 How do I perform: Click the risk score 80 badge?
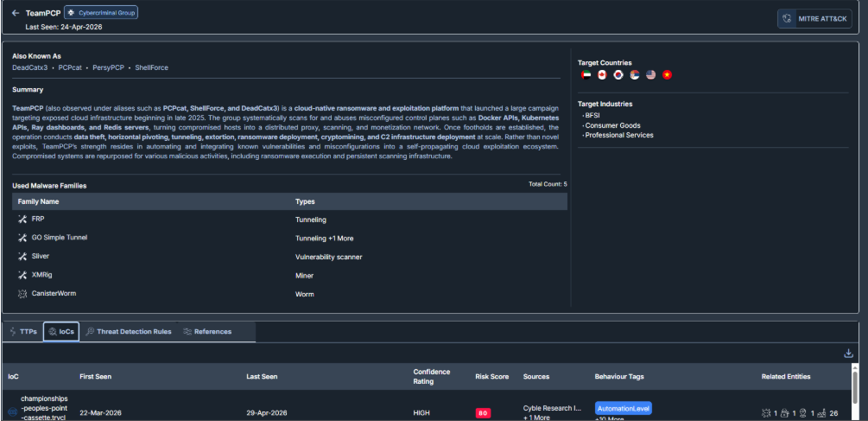(x=483, y=412)
